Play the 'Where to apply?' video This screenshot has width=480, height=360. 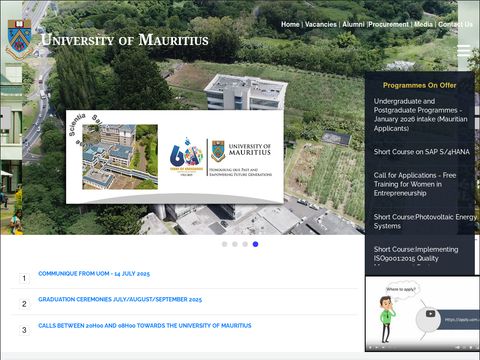[430, 314]
